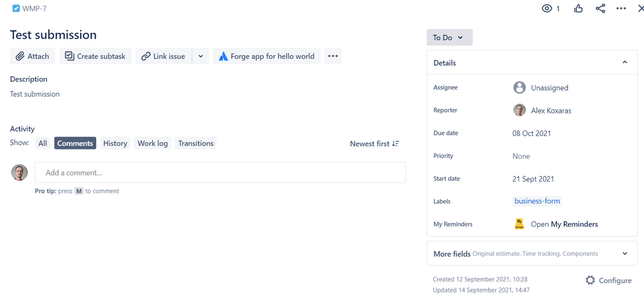The image size is (644, 308).
Task: Open the business-form label
Action: pyautogui.click(x=537, y=201)
